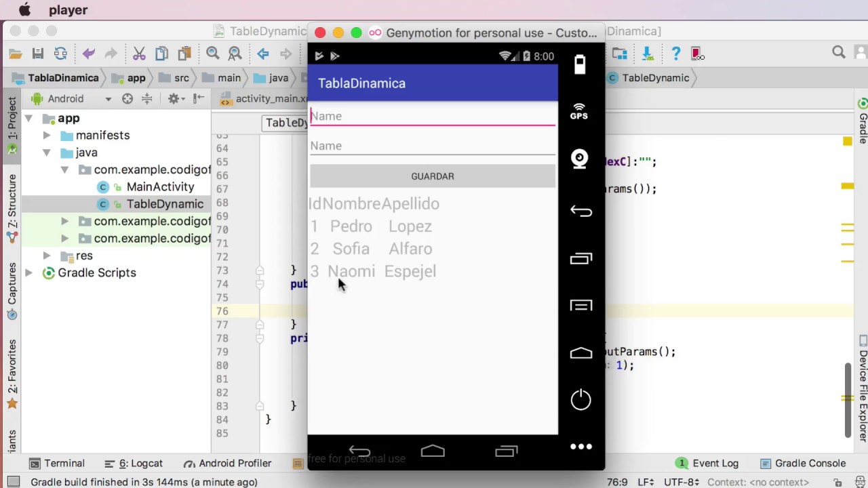Copy with the two-pages icon
This screenshot has height=488, width=868.
pyautogui.click(x=161, y=54)
